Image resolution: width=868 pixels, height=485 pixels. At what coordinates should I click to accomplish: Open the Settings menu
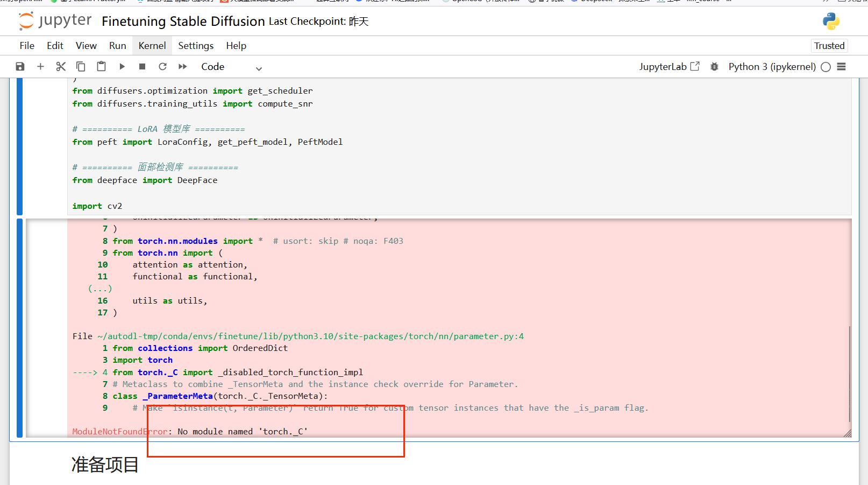(196, 46)
